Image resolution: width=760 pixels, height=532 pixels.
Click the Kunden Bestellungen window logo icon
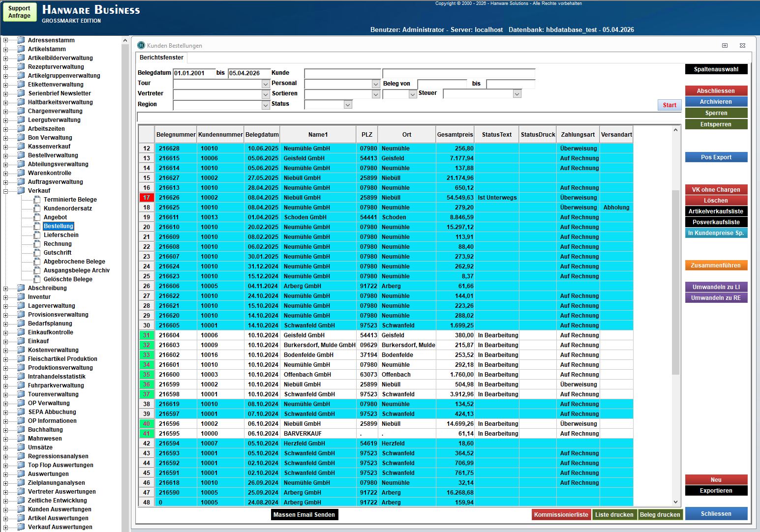pyautogui.click(x=141, y=45)
